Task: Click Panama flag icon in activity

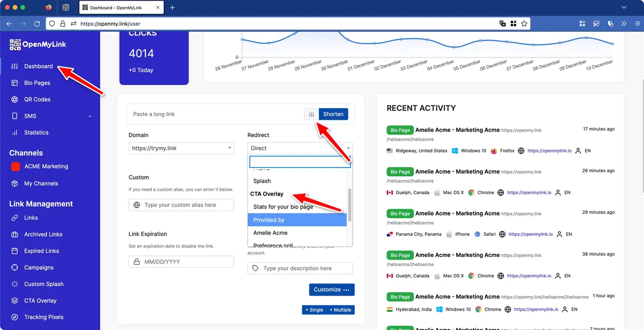Action: click(x=390, y=234)
